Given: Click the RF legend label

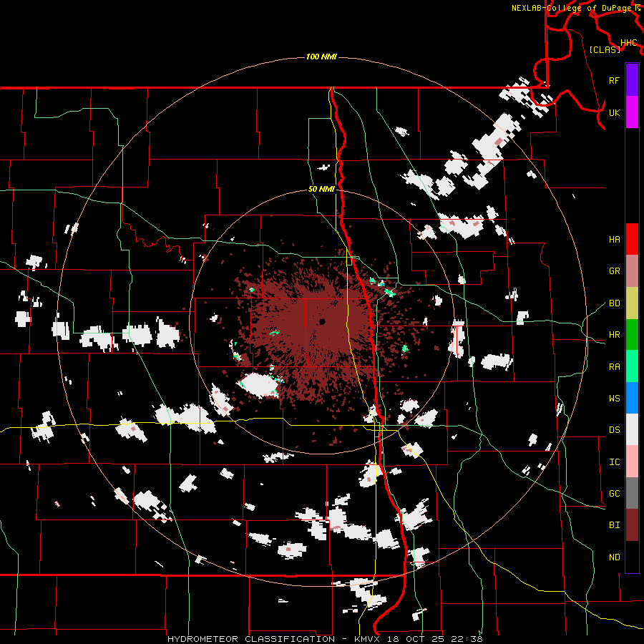Looking at the screenshot, I should [614, 80].
